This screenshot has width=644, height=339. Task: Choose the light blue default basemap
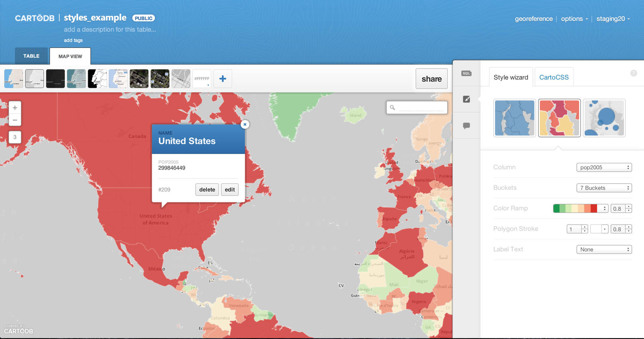[x=14, y=79]
